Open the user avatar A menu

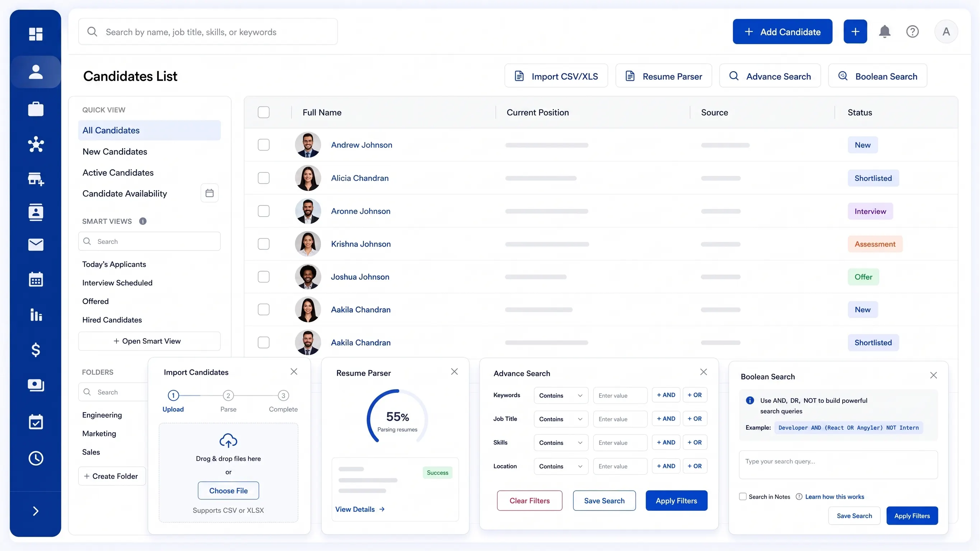(x=946, y=32)
